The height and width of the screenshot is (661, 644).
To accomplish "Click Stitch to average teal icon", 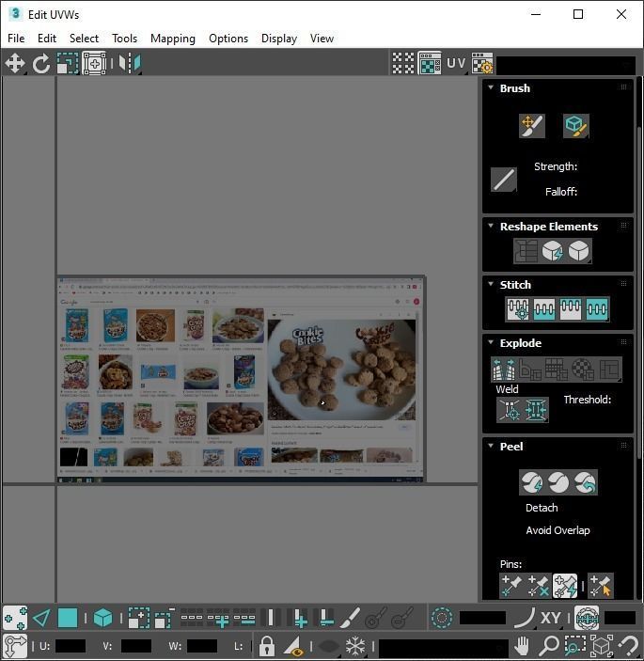I will click(x=544, y=309).
